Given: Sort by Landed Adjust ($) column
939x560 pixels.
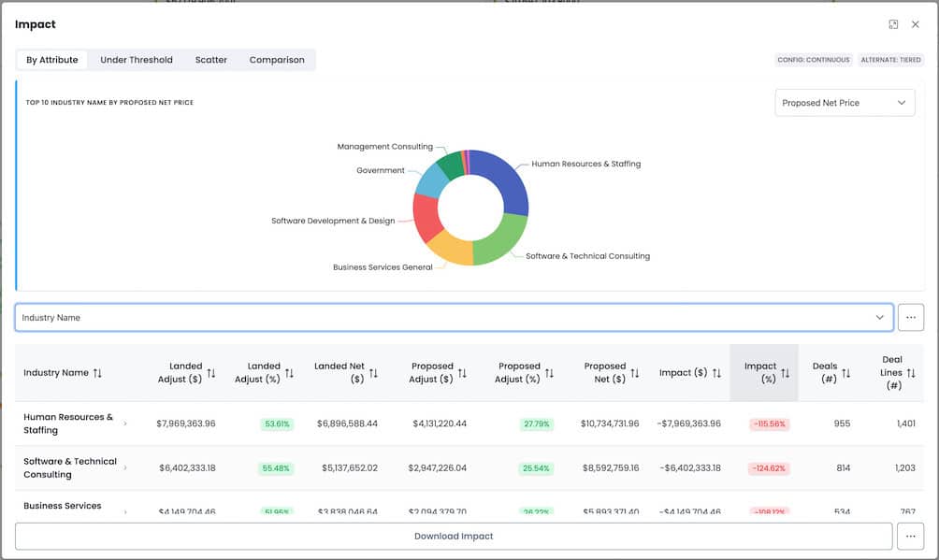Looking at the screenshot, I should coord(211,373).
